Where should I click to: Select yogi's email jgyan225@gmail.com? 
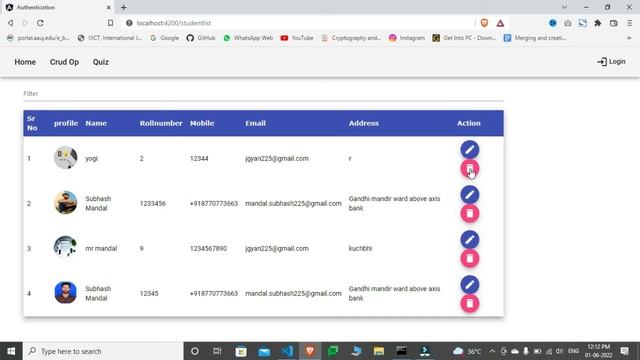point(277,158)
